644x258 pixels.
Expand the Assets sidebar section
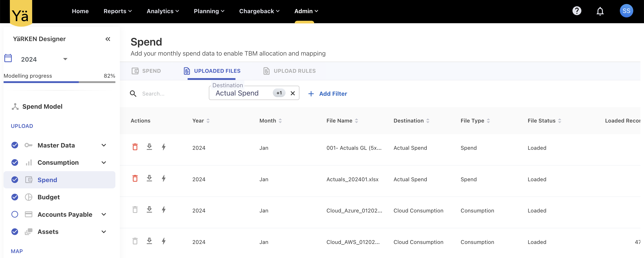point(104,232)
